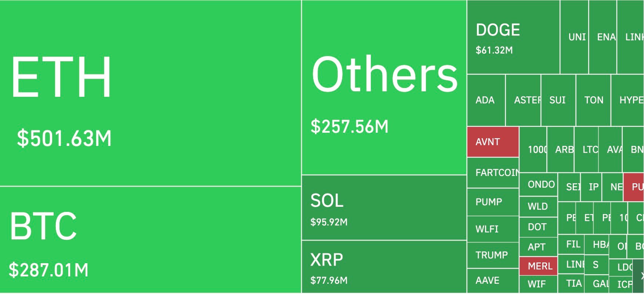This screenshot has height=294, width=644.
Task: Click the PUMP tile
Action: [x=493, y=202]
